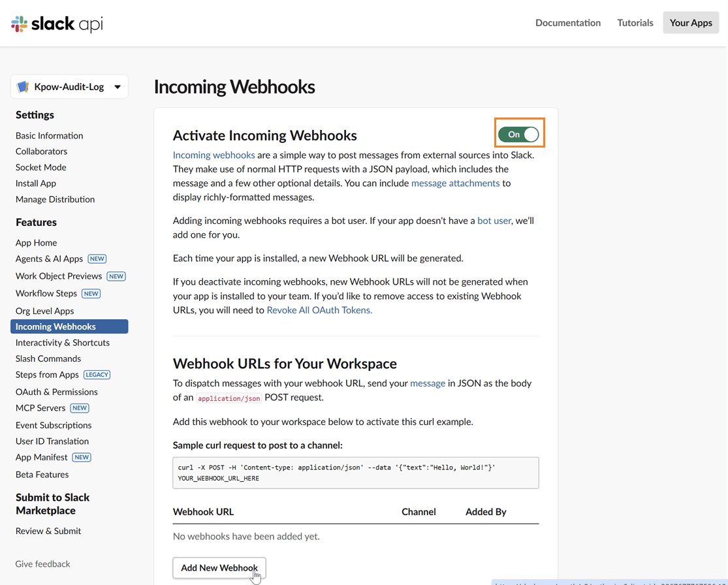Click Revoke All OAuth Tokens link

click(319, 310)
